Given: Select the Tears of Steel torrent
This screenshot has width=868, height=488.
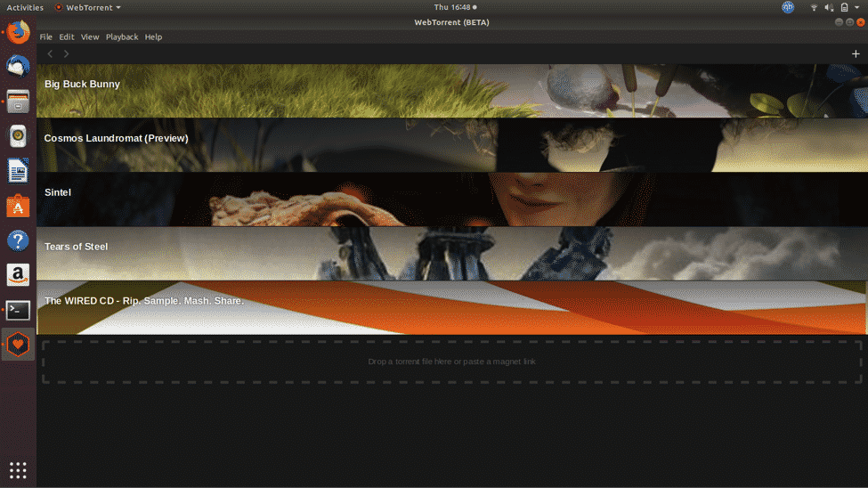Looking at the screenshot, I should [451, 254].
